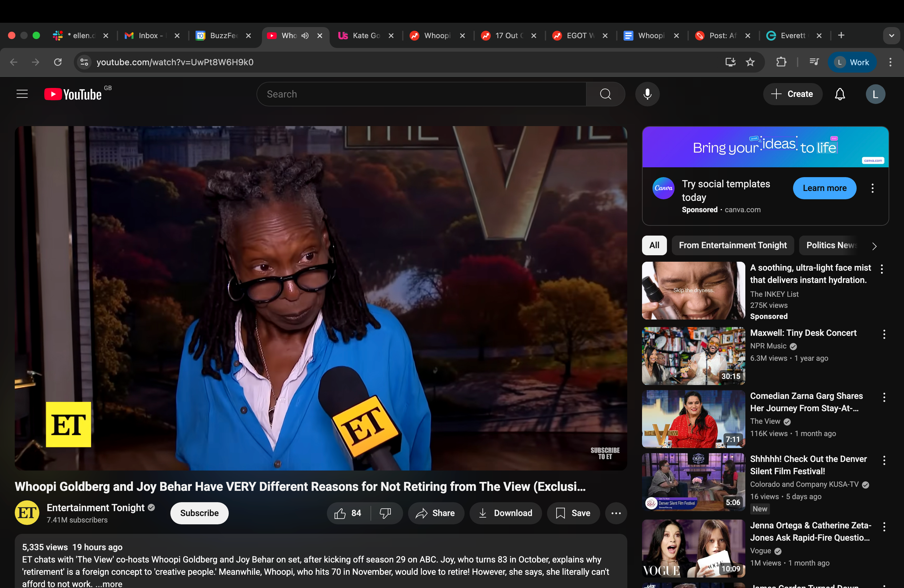Open the Vogue rapid-fire questions thumbnail
This screenshot has height=588, width=904.
[x=694, y=549]
